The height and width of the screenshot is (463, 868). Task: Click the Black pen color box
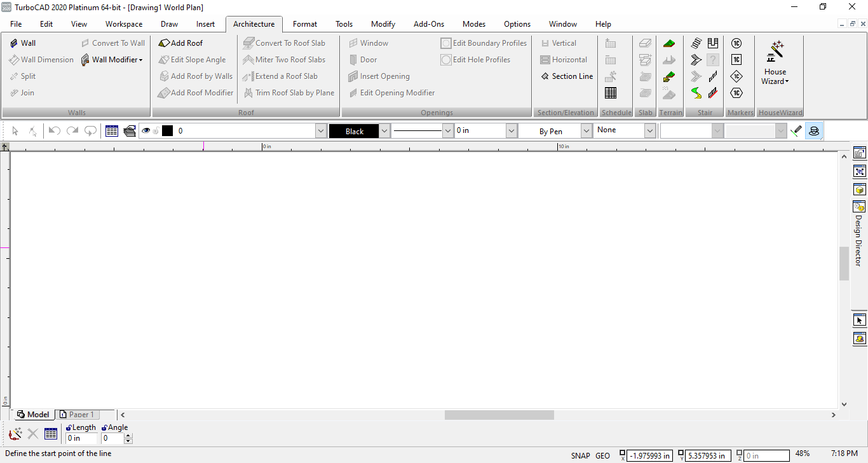(354, 131)
